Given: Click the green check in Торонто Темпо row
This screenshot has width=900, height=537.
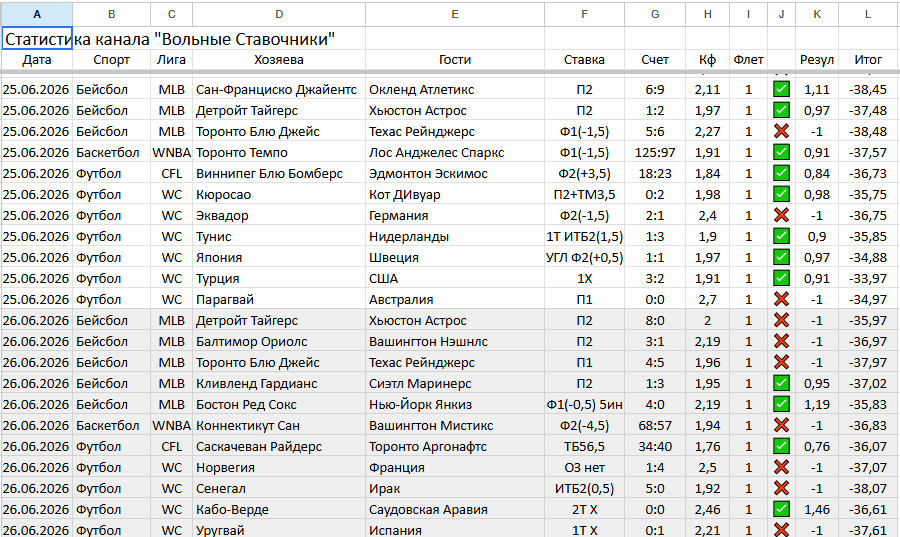Looking at the screenshot, I should coord(781,152).
